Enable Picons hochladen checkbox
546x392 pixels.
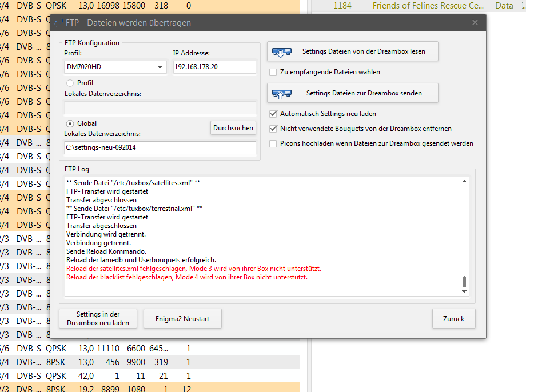273,143
